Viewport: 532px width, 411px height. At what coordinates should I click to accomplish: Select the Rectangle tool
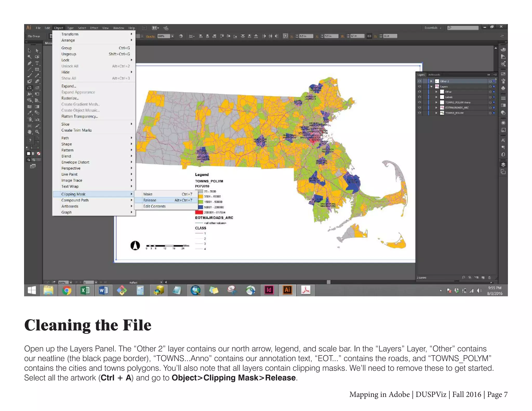click(37, 69)
